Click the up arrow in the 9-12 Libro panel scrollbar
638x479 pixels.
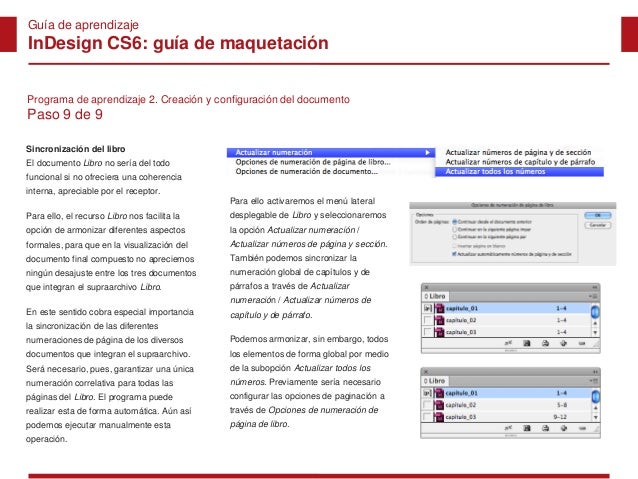tap(595, 408)
